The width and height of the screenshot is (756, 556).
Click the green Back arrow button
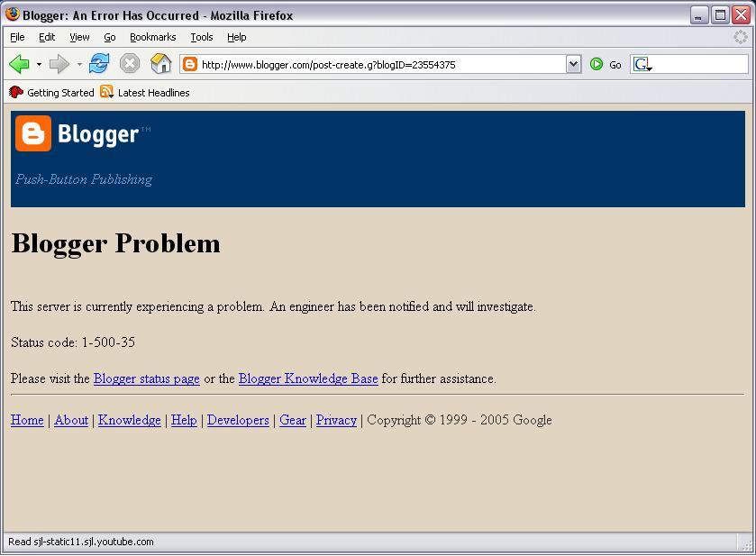coord(19,64)
